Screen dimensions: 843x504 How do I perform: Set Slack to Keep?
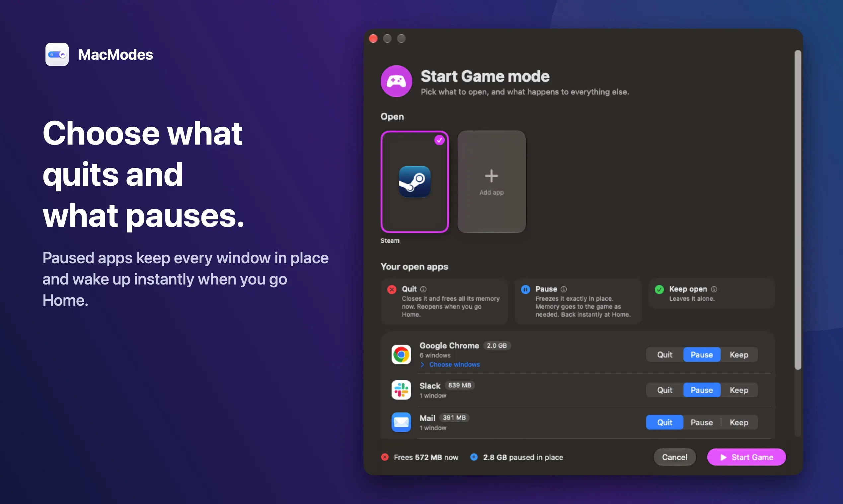point(739,390)
